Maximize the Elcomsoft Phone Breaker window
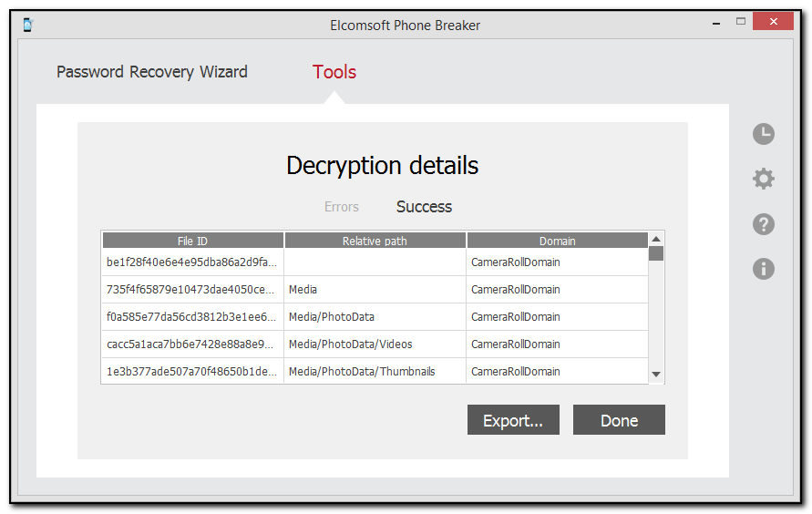Screen dimensions: 812x514 [741, 21]
